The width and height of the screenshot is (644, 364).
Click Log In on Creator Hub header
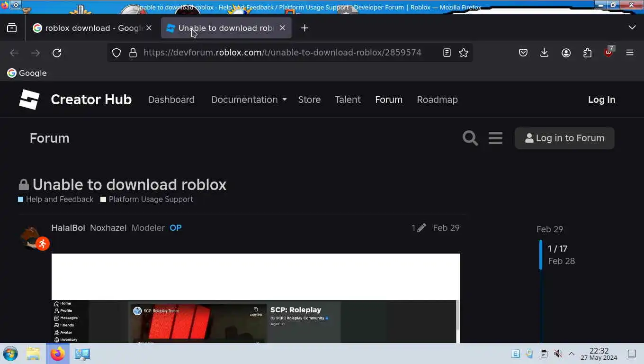[x=601, y=100]
